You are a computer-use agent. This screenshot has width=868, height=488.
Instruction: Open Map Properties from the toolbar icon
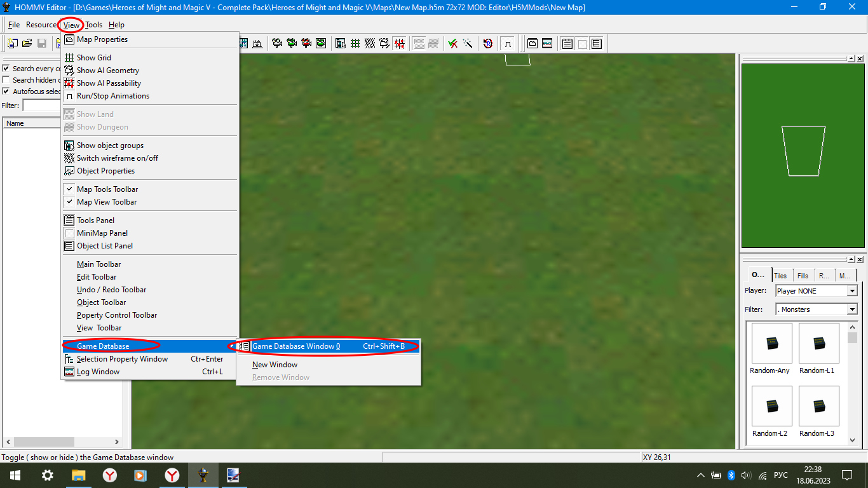tap(532, 43)
